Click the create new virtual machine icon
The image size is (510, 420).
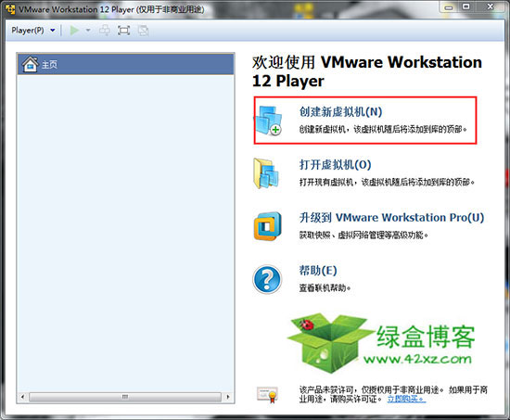pyautogui.click(x=269, y=120)
